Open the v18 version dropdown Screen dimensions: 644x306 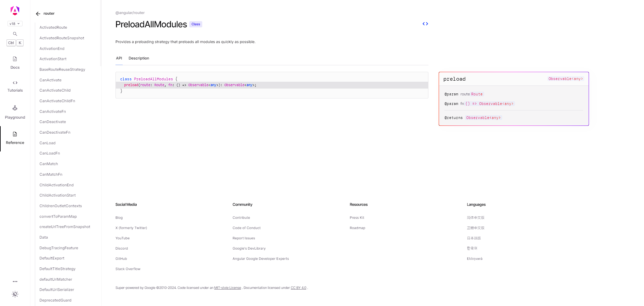15,24
